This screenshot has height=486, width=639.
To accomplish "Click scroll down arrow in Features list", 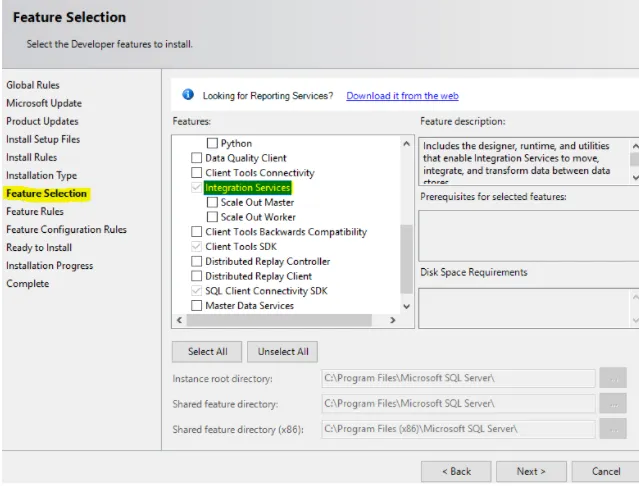I will [406, 306].
